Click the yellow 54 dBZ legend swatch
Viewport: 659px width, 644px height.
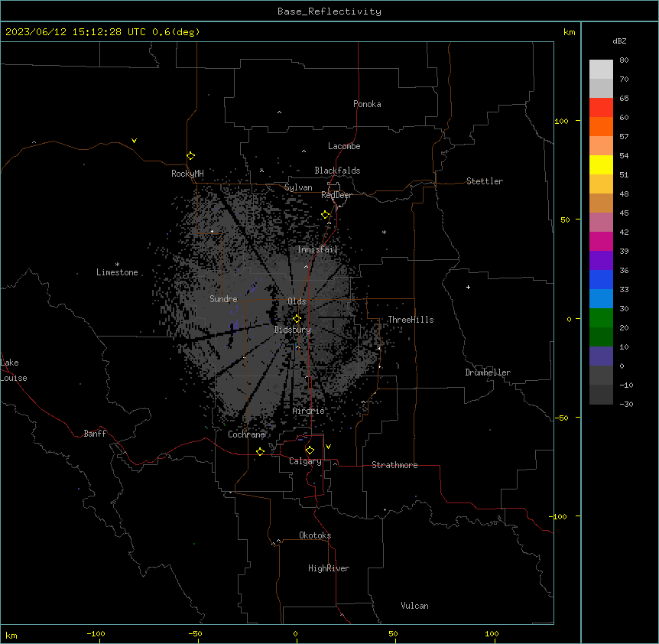tap(601, 165)
